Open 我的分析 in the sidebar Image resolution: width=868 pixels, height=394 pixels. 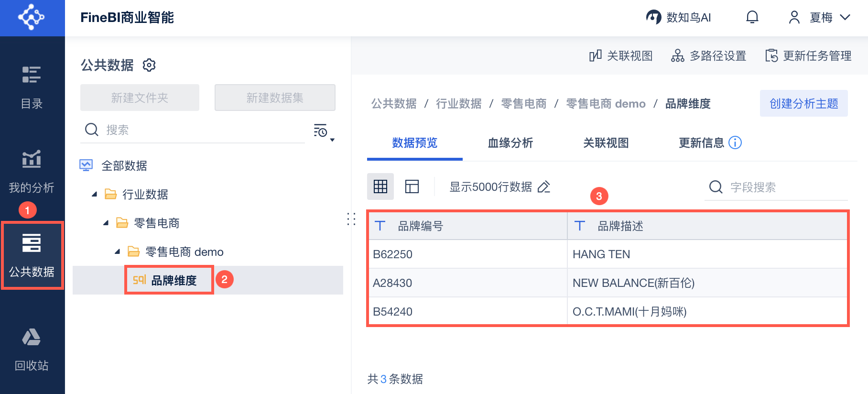32,171
